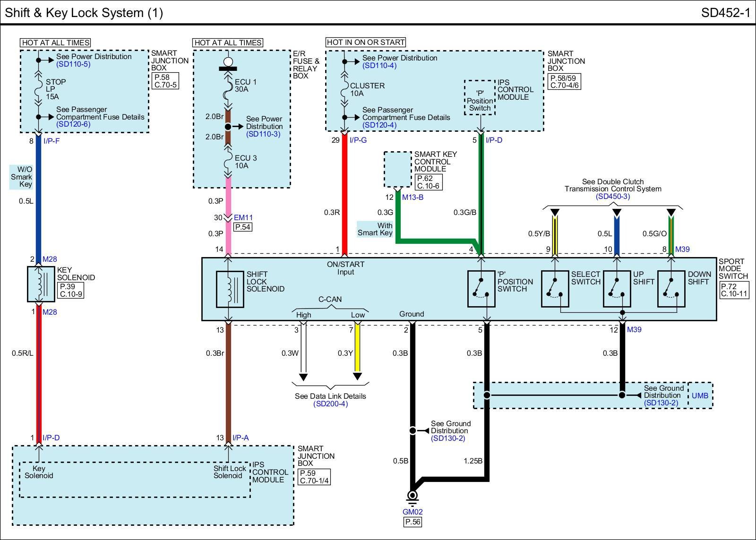756x540 pixels.
Task: Click the EM11 connector label
Action: tap(243, 218)
